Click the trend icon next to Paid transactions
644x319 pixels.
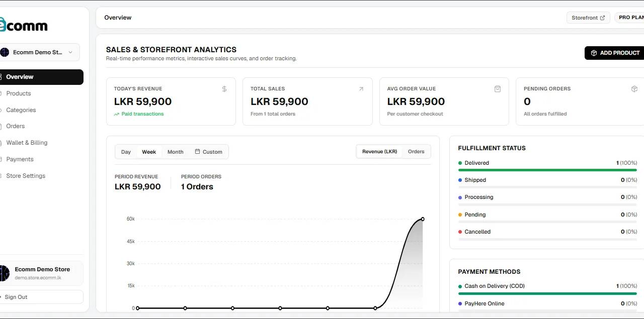(x=117, y=114)
